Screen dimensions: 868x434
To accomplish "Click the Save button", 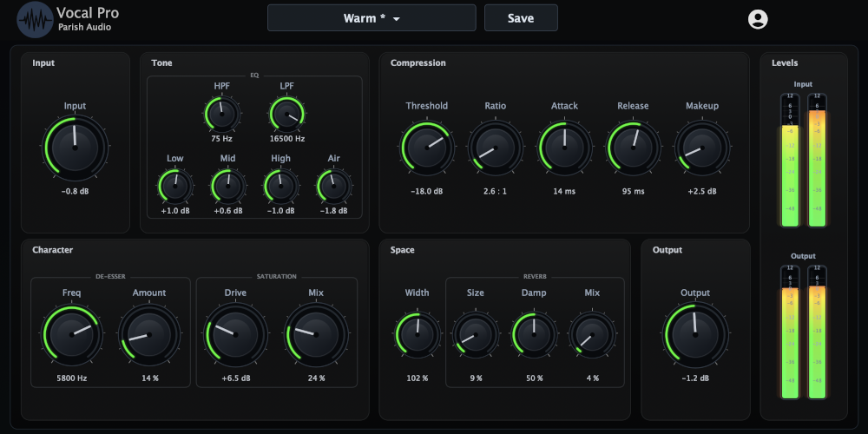I will pos(521,17).
